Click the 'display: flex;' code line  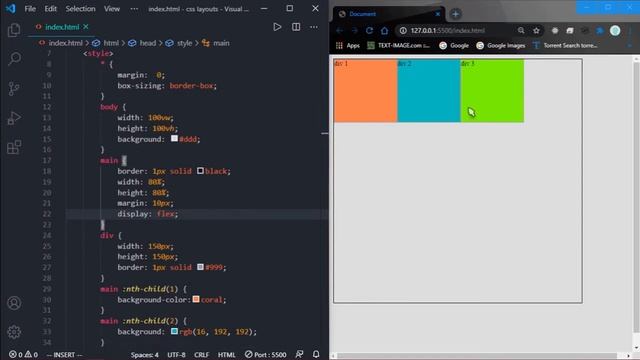tap(147, 214)
